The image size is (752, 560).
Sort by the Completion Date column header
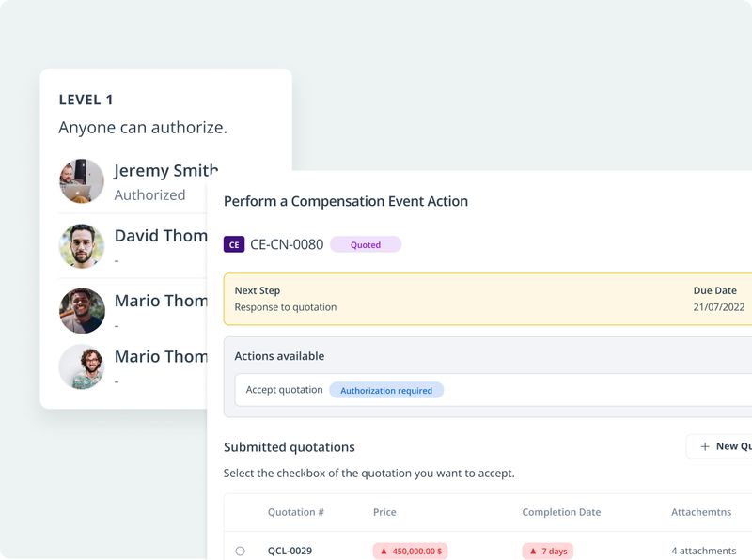pyautogui.click(x=561, y=513)
